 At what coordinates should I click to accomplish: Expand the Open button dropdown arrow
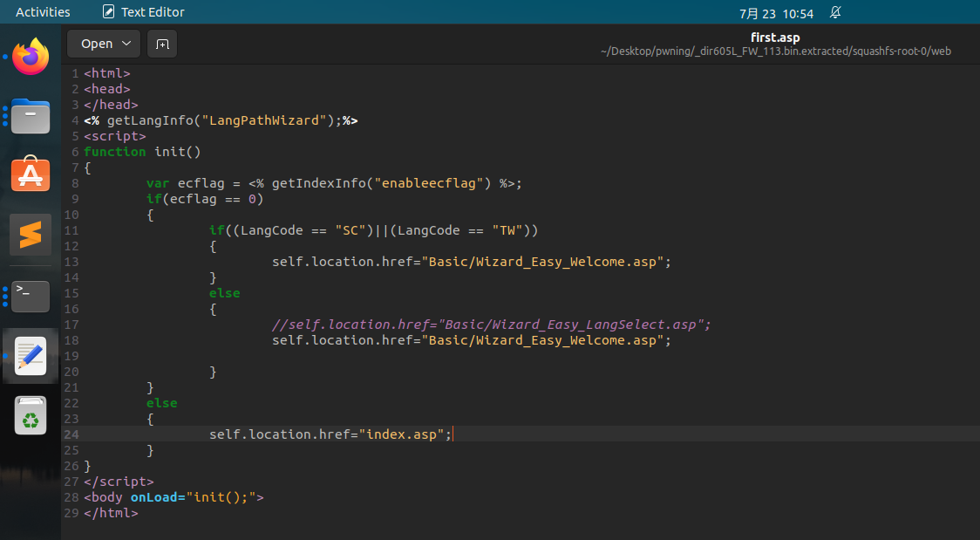[x=127, y=44]
